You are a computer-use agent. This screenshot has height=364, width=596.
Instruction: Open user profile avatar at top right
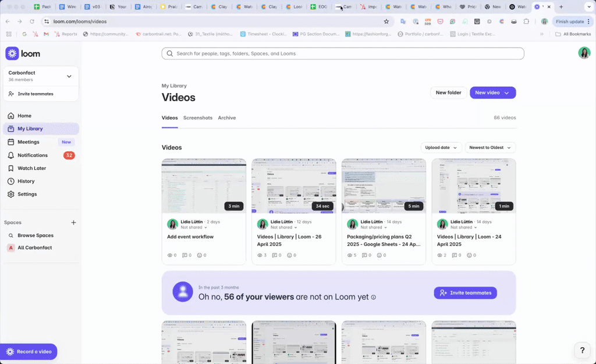584,53
